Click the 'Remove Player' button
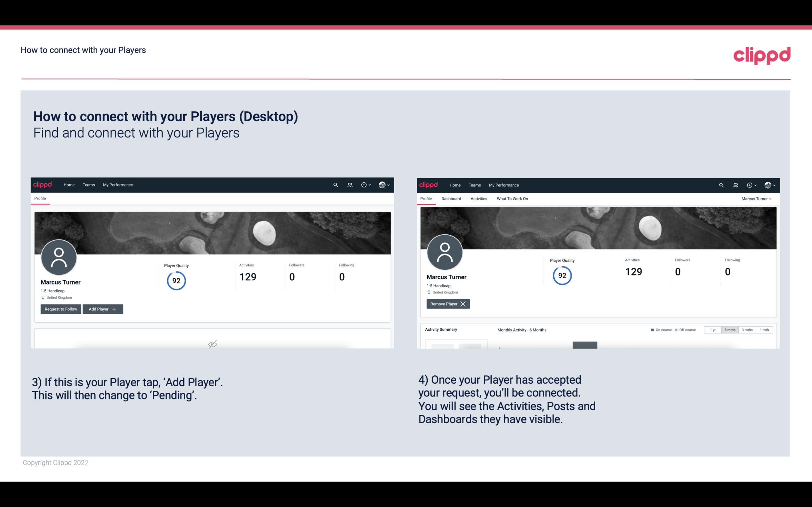 pyautogui.click(x=448, y=304)
